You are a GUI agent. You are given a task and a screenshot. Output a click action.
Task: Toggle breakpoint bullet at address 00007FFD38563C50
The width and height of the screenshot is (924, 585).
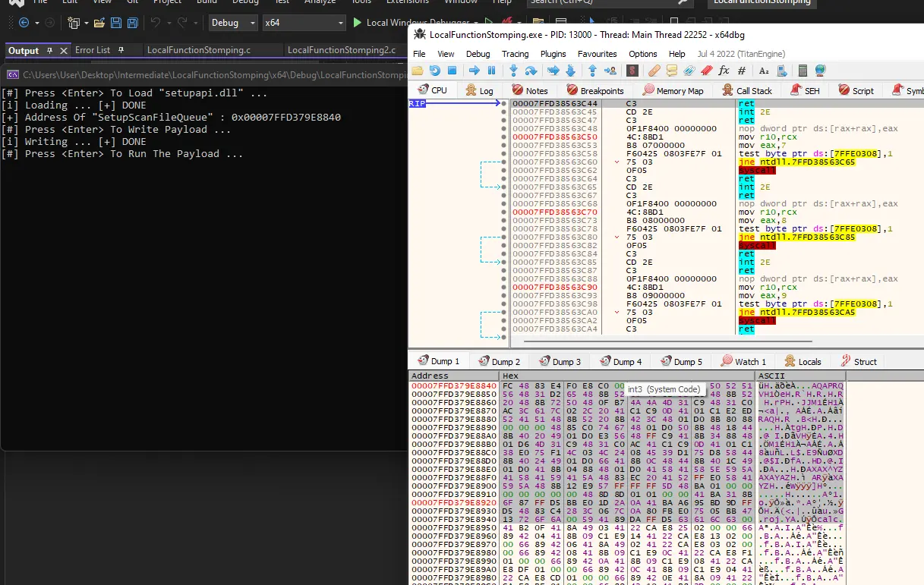point(503,137)
